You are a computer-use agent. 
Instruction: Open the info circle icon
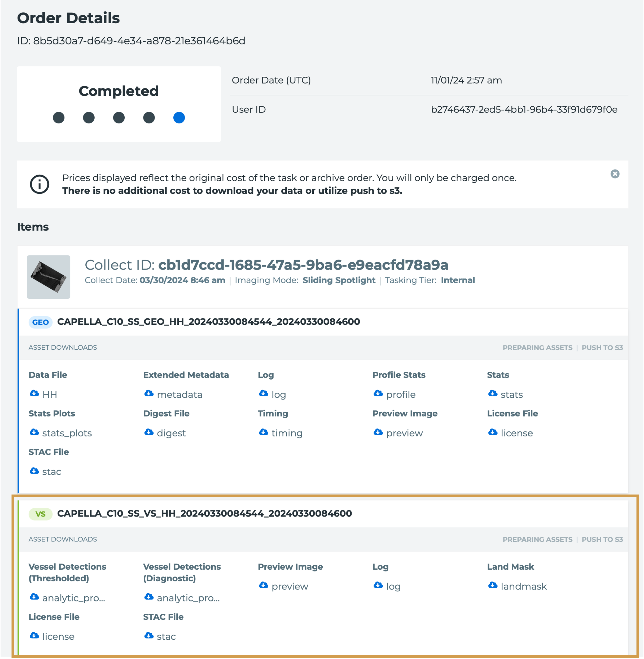pos(40,184)
